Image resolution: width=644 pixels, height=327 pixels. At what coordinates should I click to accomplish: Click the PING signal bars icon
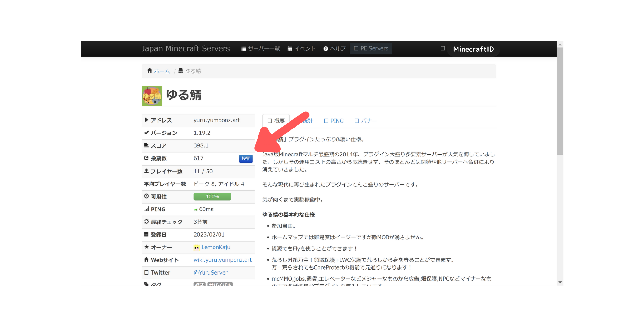(x=146, y=209)
